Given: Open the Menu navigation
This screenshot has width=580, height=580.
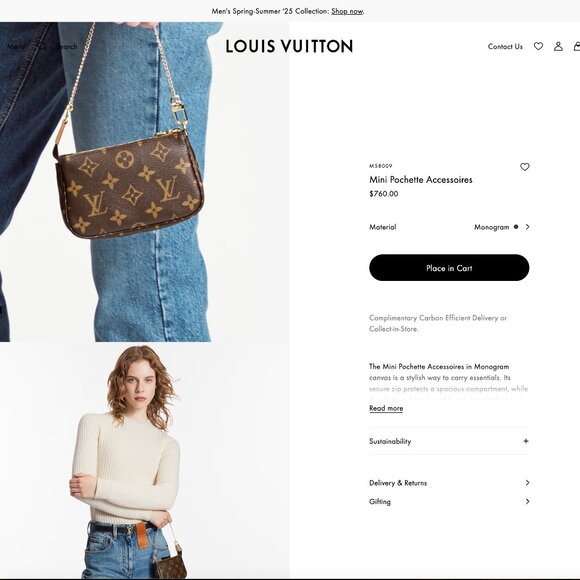Looking at the screenshot, I should [16, 47].
